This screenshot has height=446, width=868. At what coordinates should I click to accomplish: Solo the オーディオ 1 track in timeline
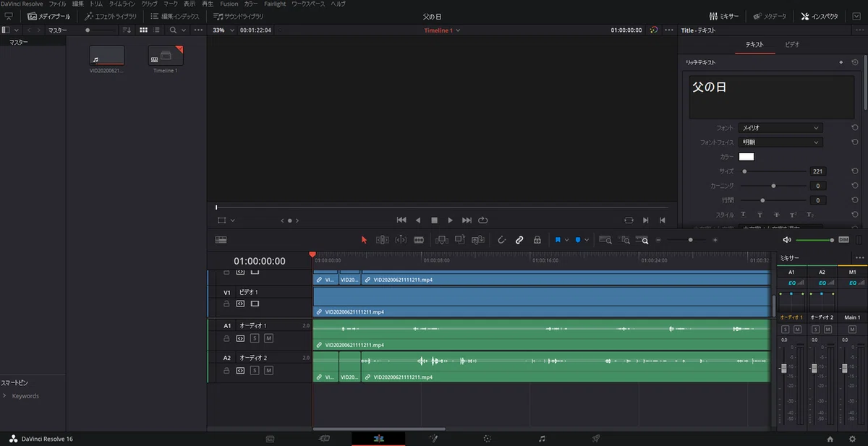click(255, 338)
